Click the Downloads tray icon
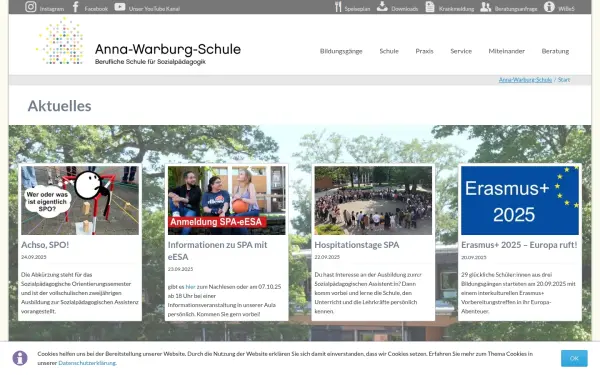600x375 pixels. coord(382,6)
